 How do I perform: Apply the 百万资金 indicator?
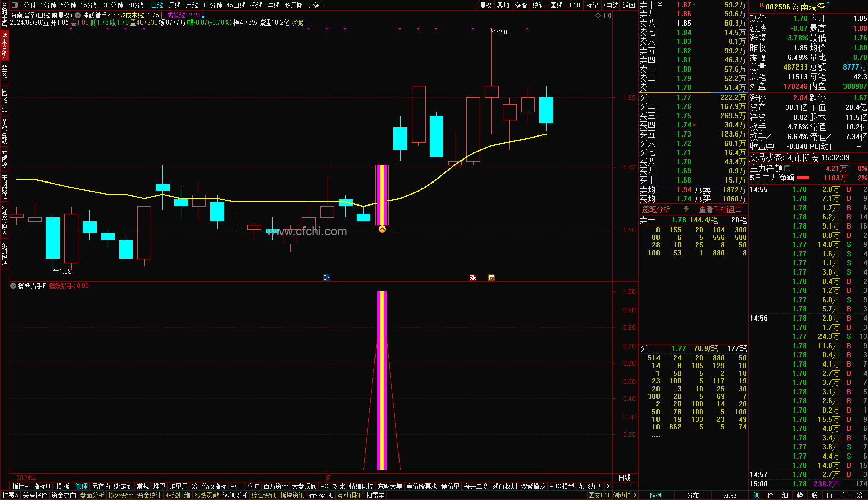[275, 486]
